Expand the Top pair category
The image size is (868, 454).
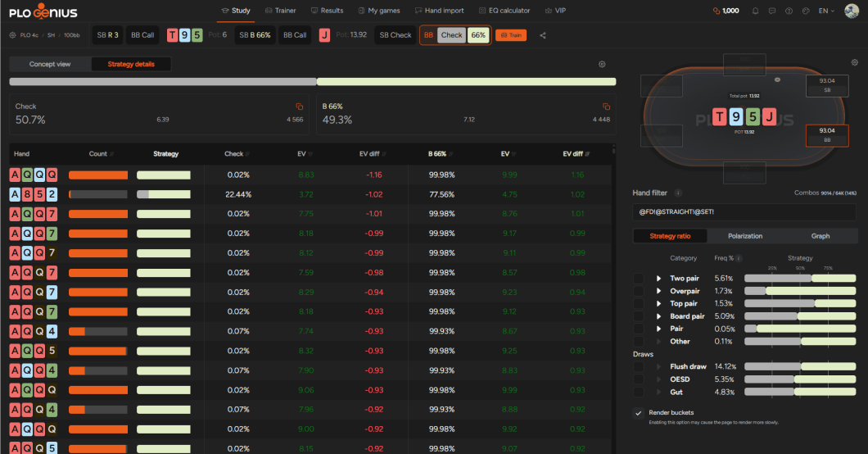(x=658, y=303)
